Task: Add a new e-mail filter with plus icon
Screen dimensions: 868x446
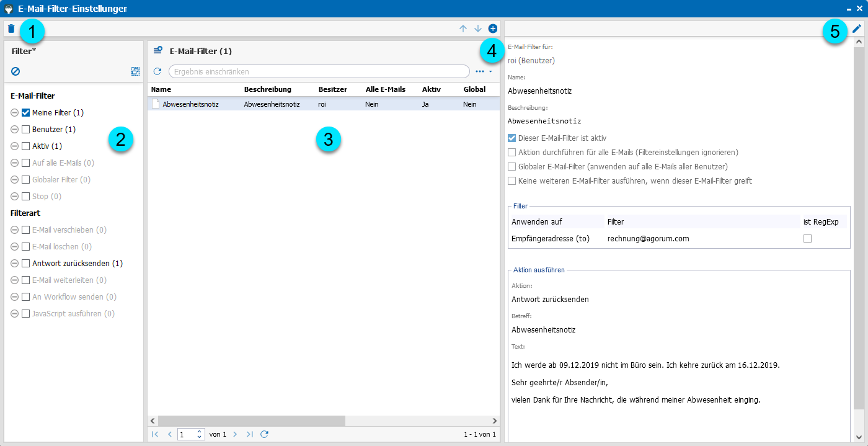Action: [x=493, y=29]
